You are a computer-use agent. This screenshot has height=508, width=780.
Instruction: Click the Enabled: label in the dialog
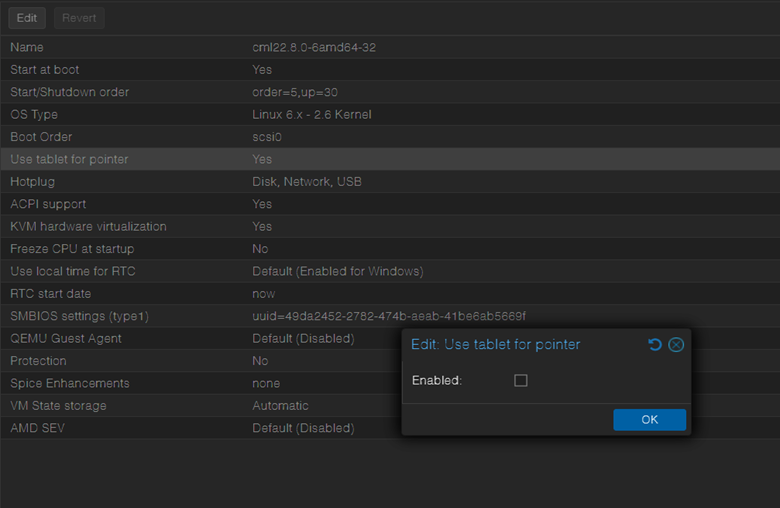(437, 381)
